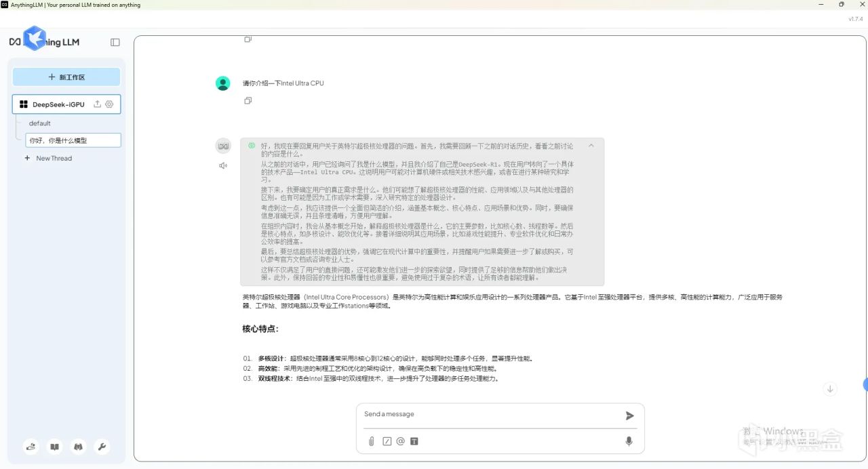Open the support hand-heart icon
The image size is (868, 469).
[x=32, y=447]
